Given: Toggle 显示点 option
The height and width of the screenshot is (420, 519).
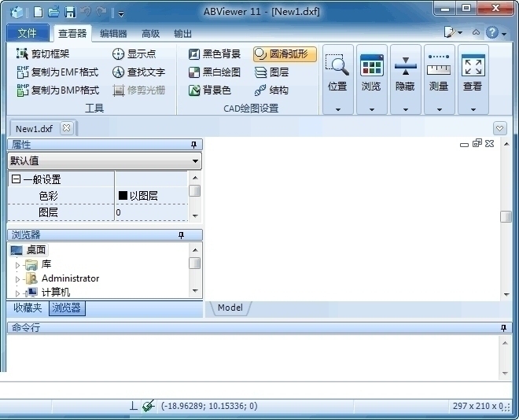Looking at the screenshot, I should coord(134,53).
